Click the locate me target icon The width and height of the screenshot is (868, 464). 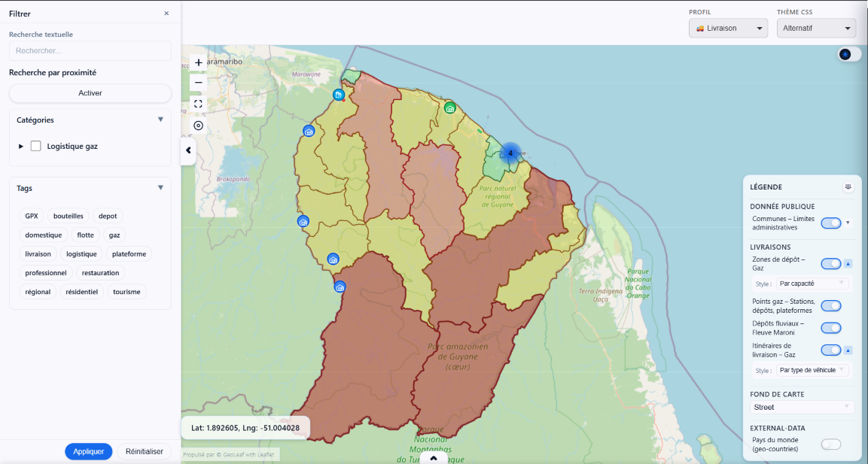click(199, 126)
